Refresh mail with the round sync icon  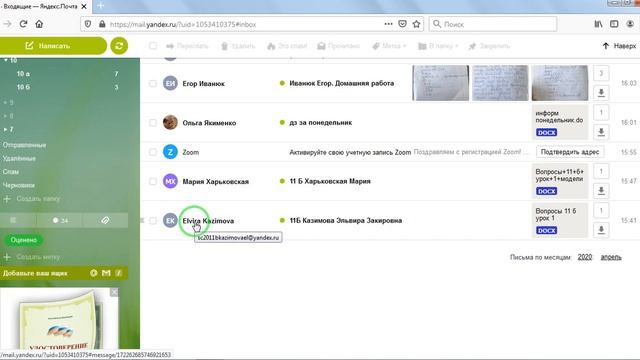click(x=119, y=46)
